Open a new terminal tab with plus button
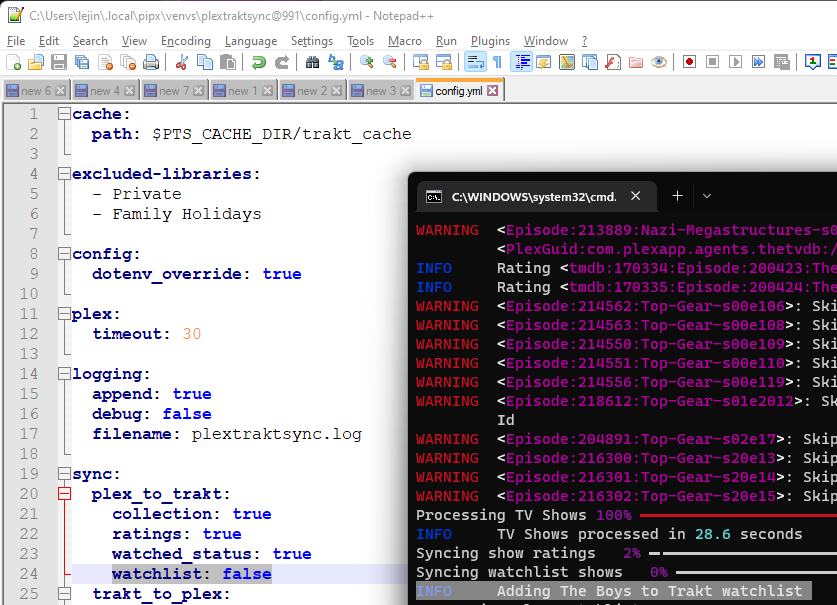The width and height of the screenshot is (837, 605). [676, 196]
